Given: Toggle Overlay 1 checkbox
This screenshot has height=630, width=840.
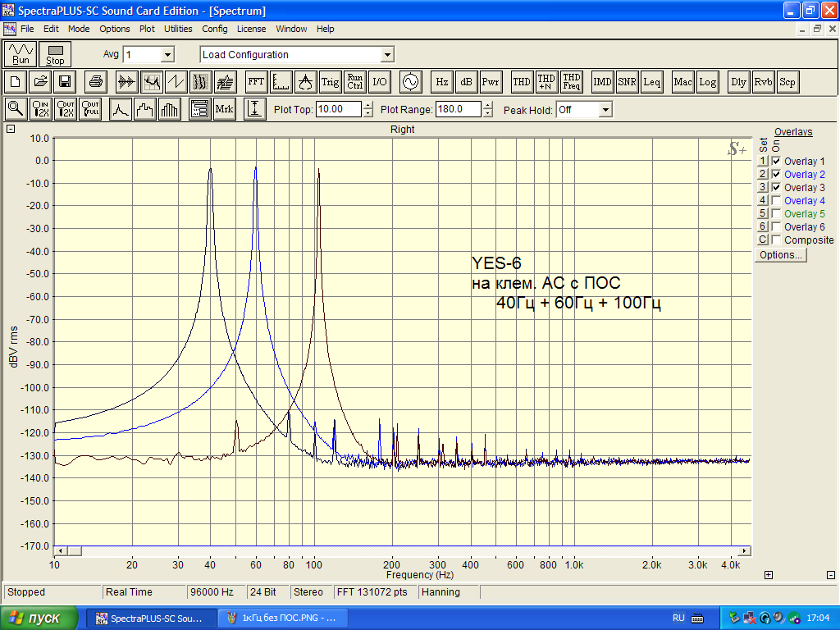Looking at the screenshot, I should [776, 162].
